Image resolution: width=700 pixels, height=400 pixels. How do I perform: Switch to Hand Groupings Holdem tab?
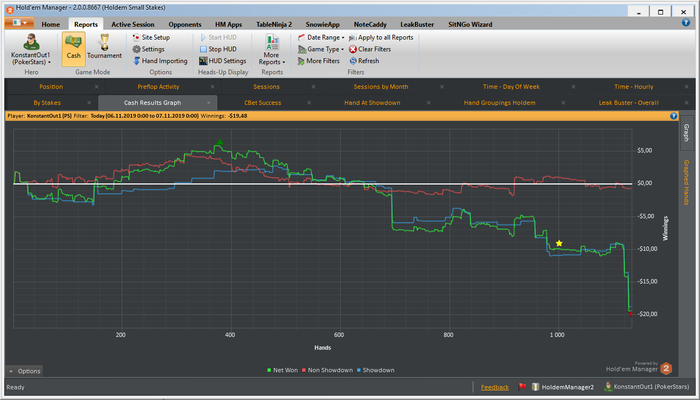(499, 103)
